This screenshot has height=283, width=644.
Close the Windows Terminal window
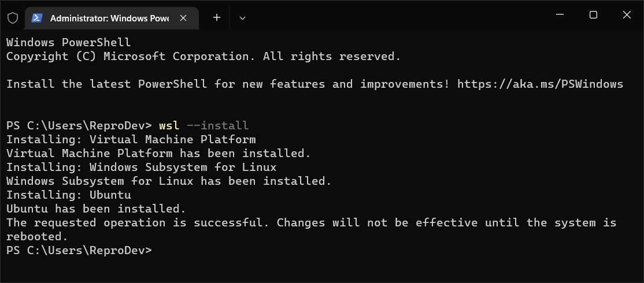click(626, 15)
